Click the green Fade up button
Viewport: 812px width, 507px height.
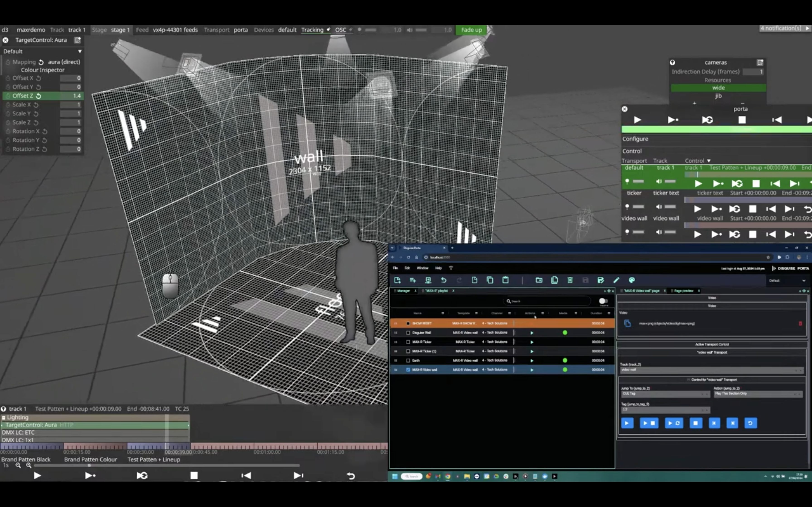(x=471, y=30)
